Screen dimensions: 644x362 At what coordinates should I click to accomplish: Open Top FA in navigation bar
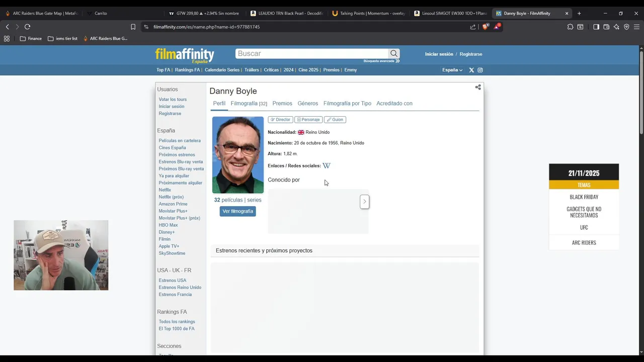[163, 70]
